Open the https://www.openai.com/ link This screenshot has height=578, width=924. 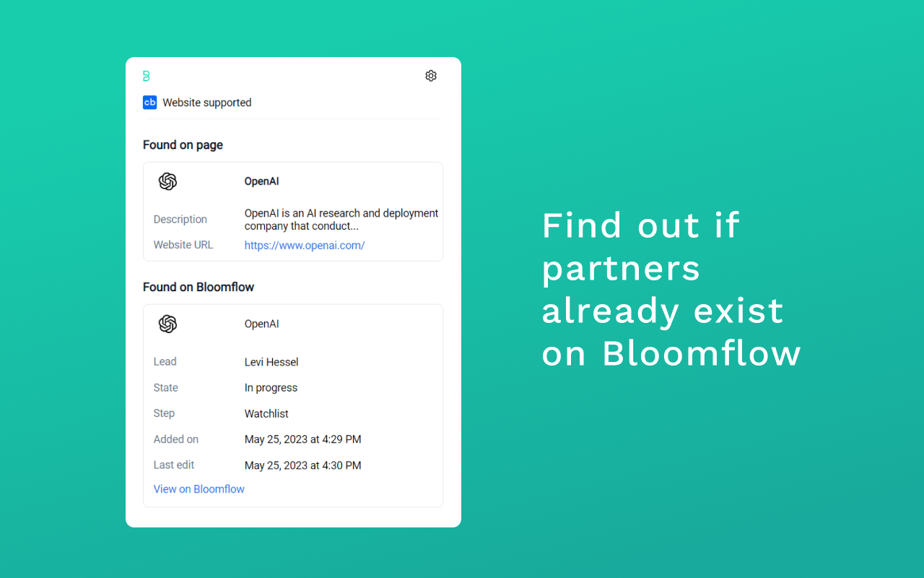(x=304, y=245)
